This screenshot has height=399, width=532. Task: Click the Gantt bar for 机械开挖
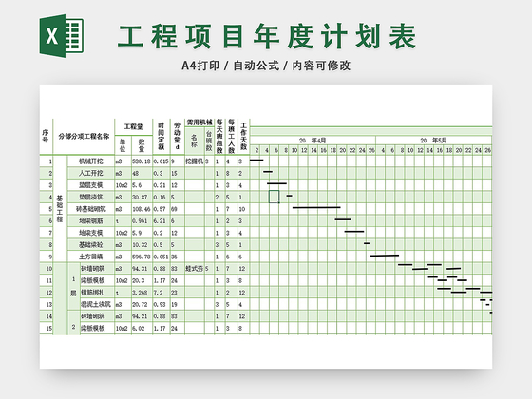256,160
